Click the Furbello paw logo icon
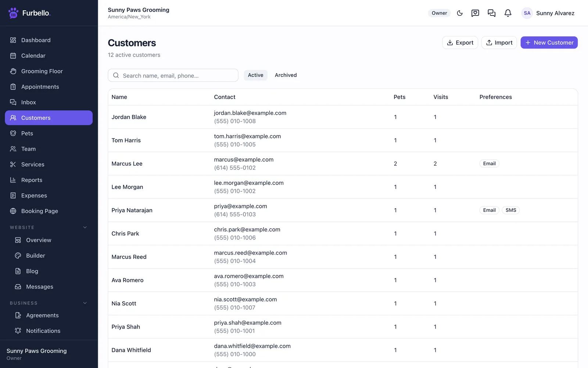Viewport: 588px width, 368px height. coord(13,13)
